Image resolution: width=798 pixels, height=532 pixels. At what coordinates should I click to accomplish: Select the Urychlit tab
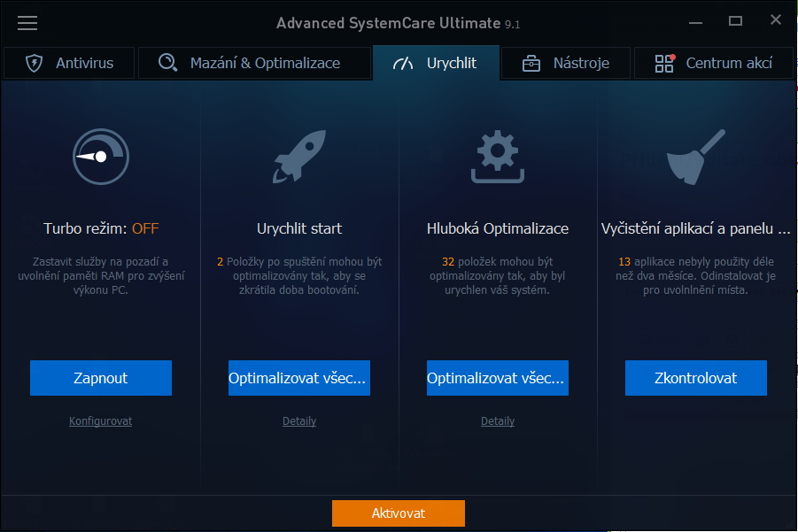coord(435,63)
